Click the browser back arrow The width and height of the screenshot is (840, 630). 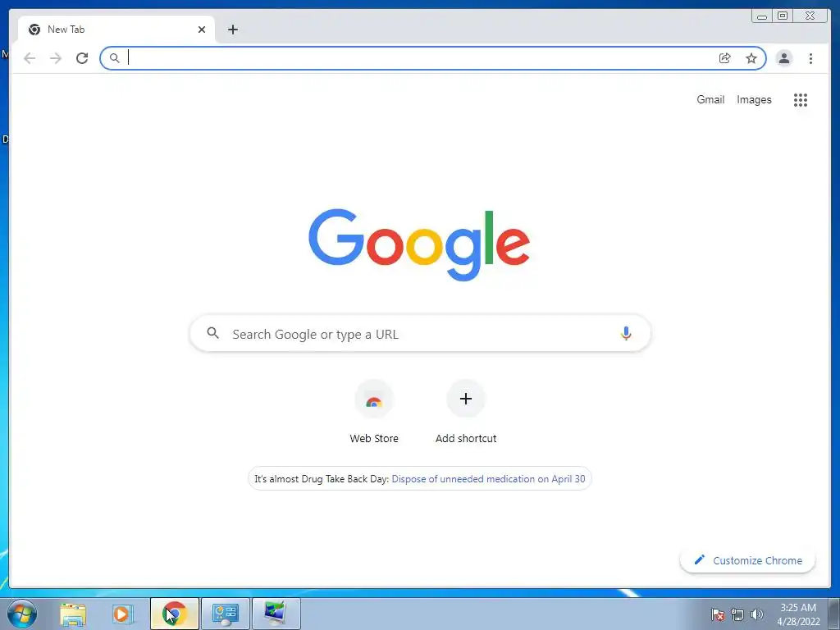pyautogui.click(x=30, y=58)
